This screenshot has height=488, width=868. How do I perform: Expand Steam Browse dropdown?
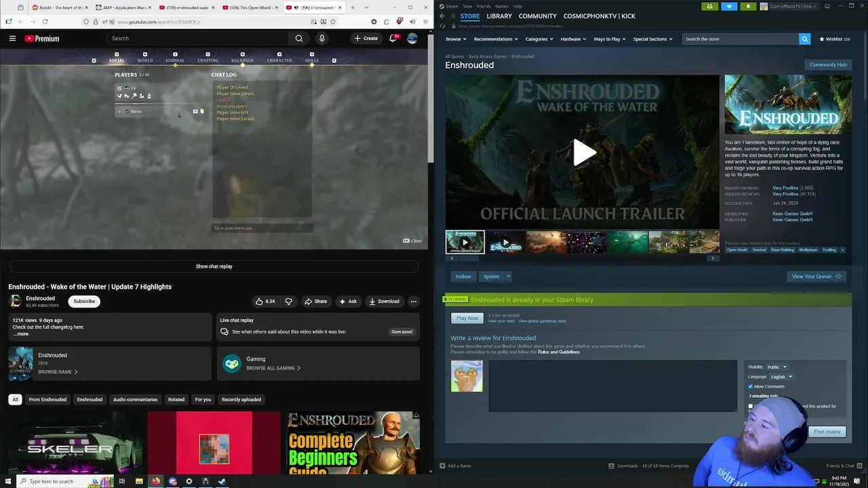click(x=456, y=39)
